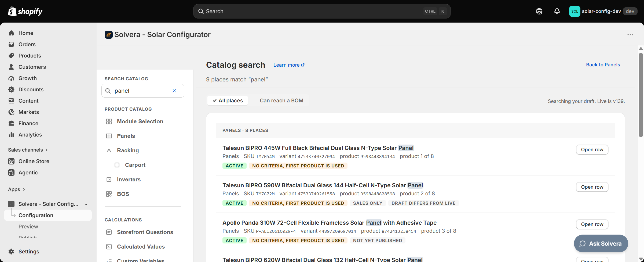Click the Content icon

pyautogui.click(x=11, y=101)
